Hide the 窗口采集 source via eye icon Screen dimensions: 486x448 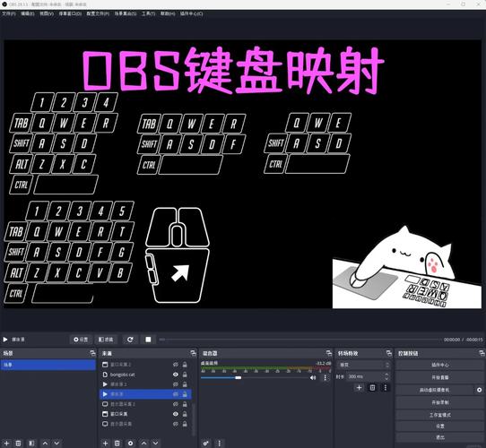point(176,414)
